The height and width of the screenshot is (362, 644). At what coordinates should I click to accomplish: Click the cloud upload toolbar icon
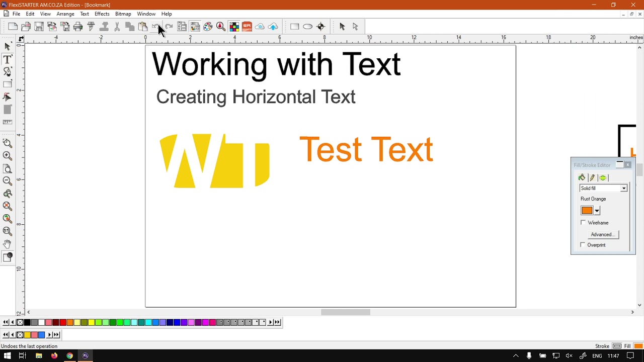(x=273, y=27)
